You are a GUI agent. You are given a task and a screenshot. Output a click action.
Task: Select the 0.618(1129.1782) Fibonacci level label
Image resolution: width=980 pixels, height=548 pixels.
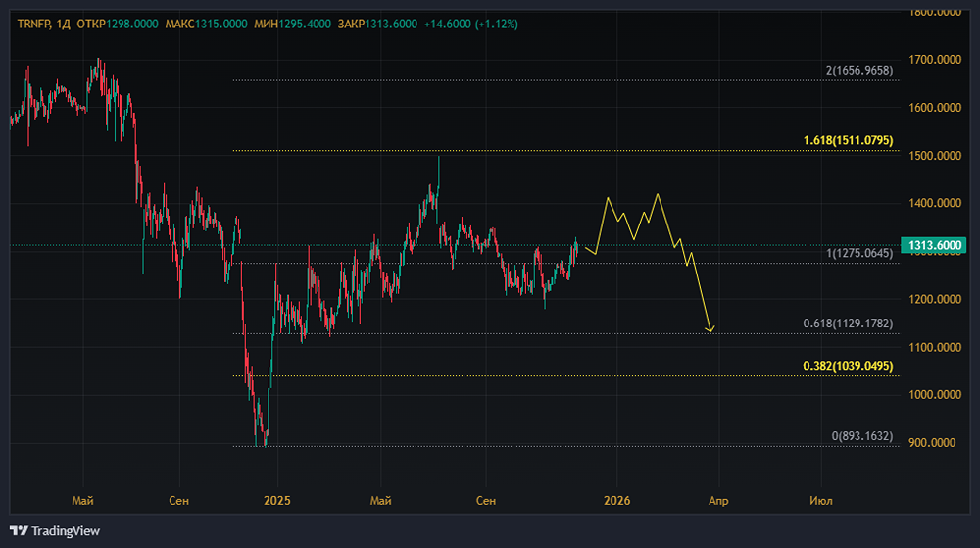(848, 324)
